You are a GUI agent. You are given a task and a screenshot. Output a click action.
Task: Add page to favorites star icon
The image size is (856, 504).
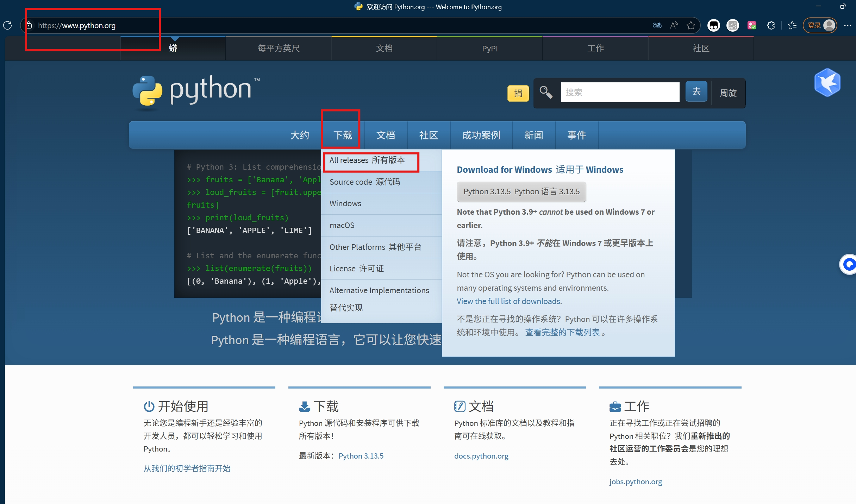point(691,25)
